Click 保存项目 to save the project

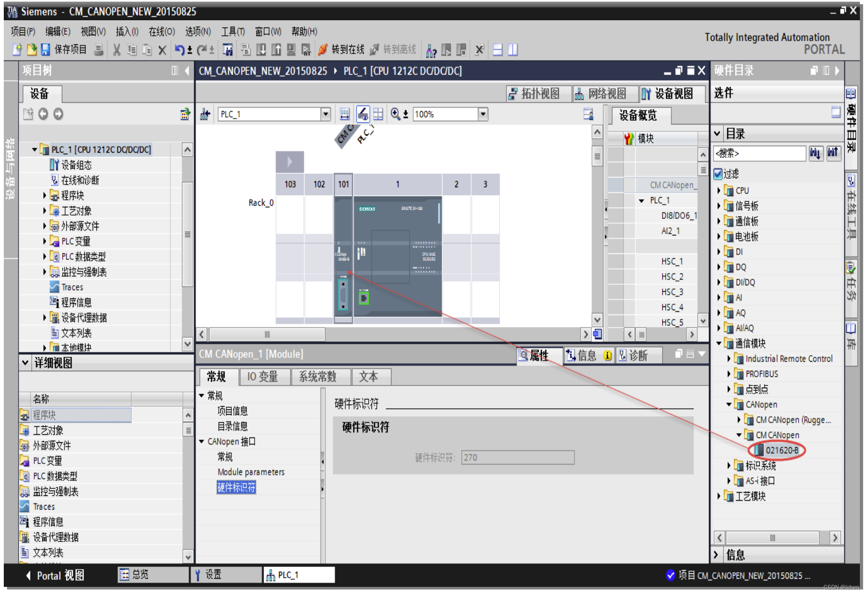[64, 50]
